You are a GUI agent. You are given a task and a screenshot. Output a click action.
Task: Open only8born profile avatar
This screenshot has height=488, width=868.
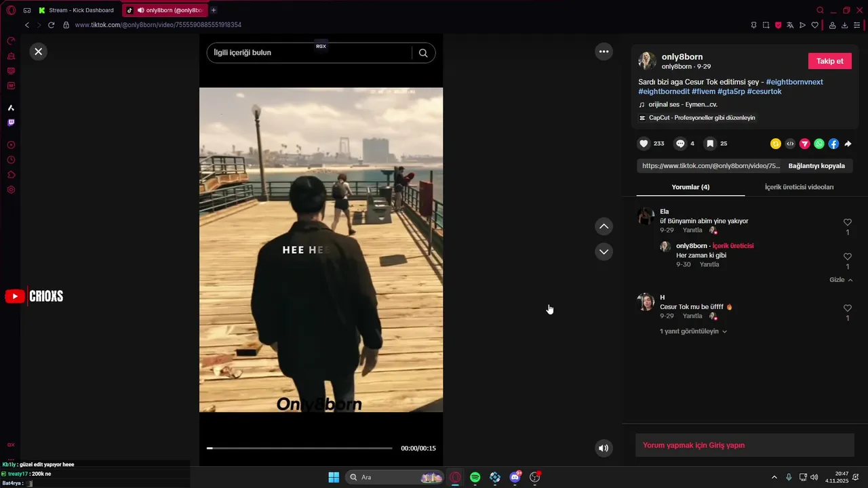tap(647, 61)
